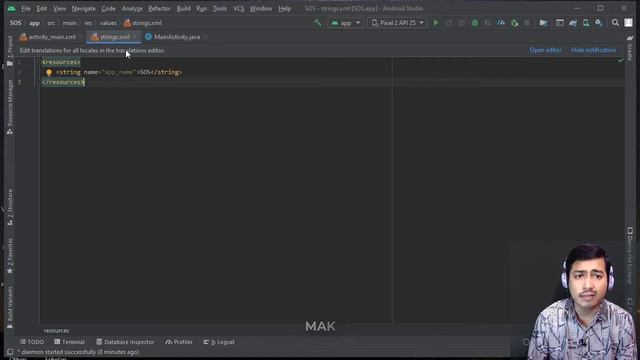Open the VCS menu
Viewport: 640px width, 360px height.
(x=238, y=9)
